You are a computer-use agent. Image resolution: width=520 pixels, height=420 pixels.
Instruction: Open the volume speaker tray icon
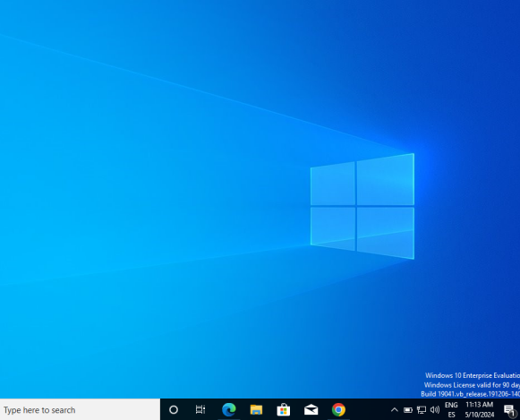click(435, 410)
